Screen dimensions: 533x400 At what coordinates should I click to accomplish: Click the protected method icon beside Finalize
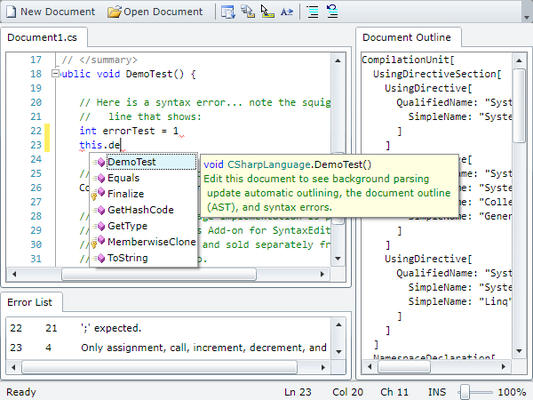(98, 194)
